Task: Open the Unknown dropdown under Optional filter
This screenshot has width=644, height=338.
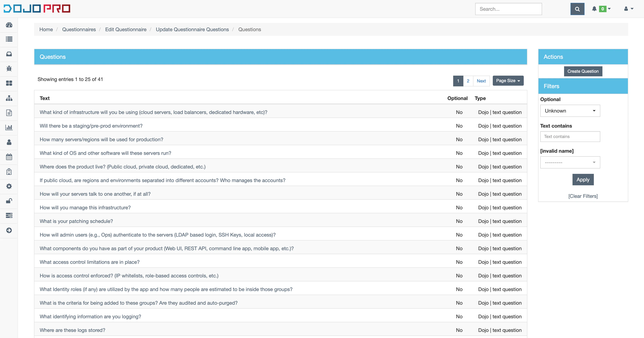Action: pos(570,111)
